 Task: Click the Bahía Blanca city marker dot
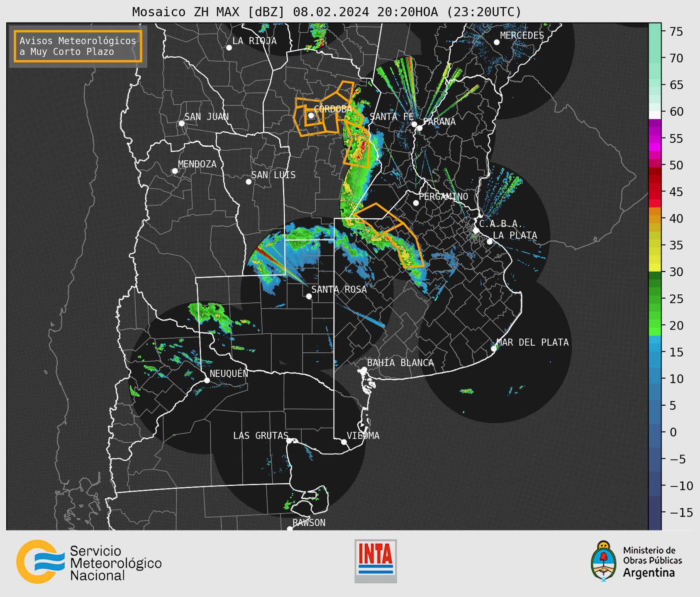(x=364, y=369)
